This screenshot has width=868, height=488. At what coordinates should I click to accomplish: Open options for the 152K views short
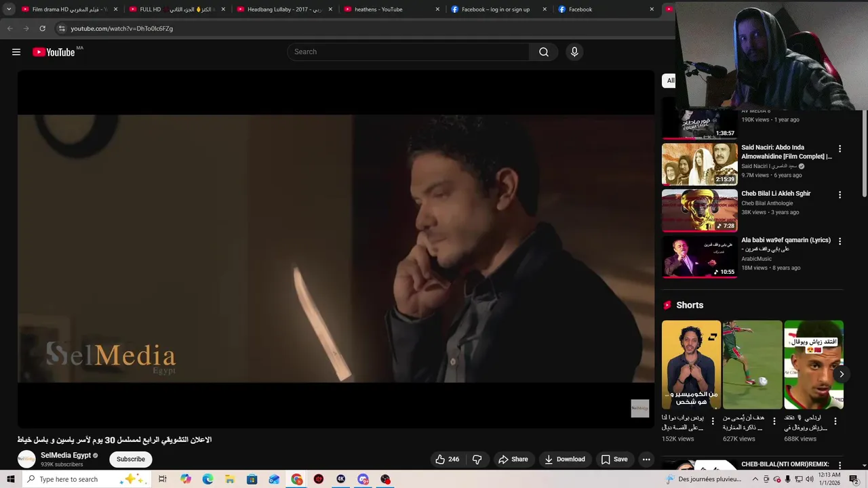(x=713, y=421)
